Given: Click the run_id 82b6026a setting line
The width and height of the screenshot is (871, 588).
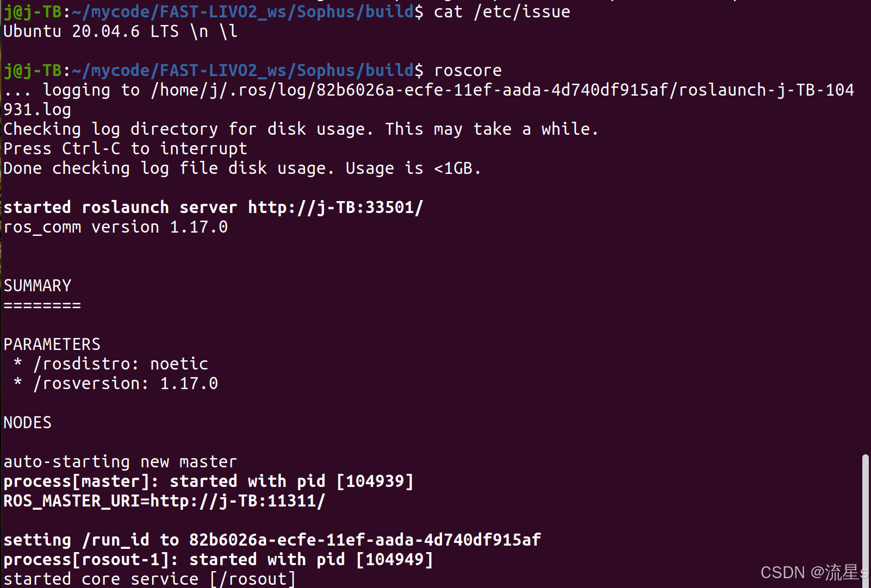Looking at the screenshot, I should tap(272, 540).
